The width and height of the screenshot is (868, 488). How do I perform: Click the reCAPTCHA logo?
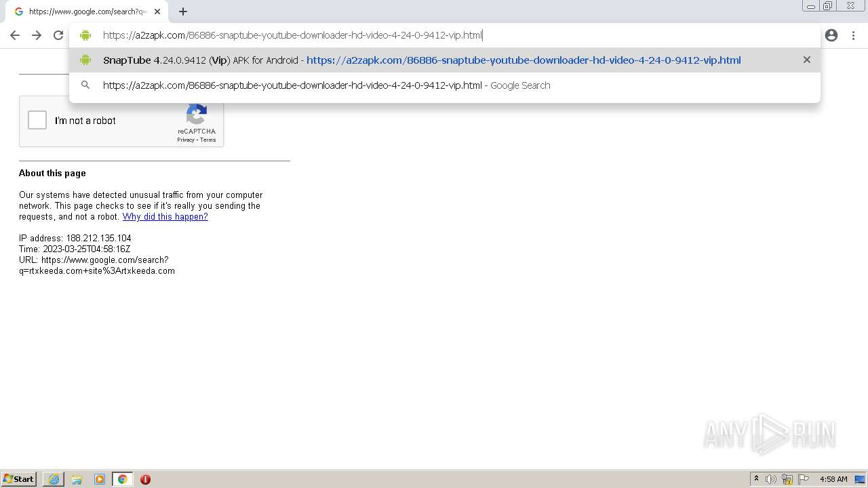197,115
